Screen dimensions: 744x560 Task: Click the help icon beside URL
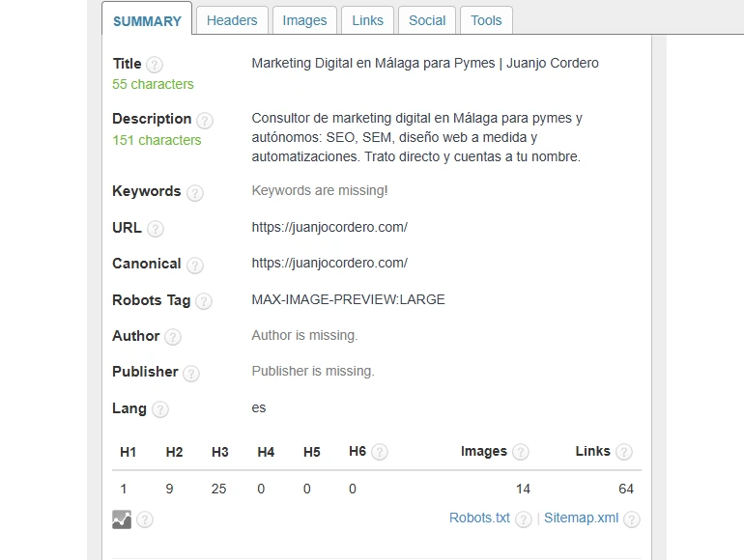coord(156,229)
